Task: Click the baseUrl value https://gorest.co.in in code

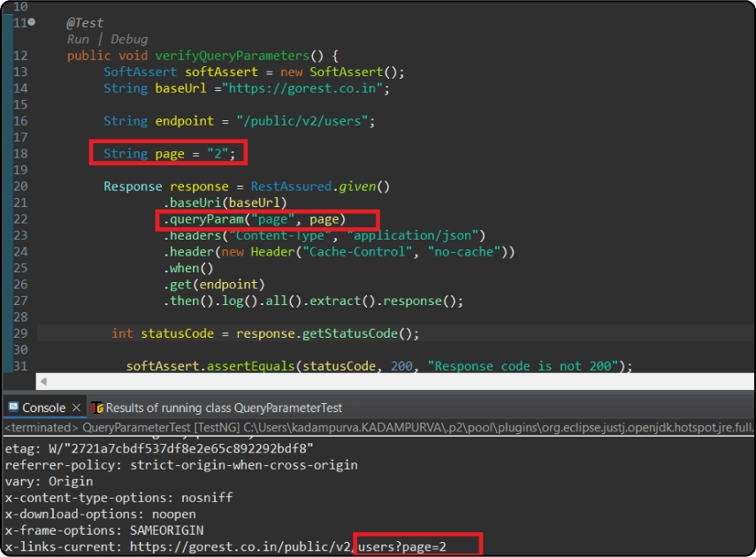Action: (x=305, y=88)
